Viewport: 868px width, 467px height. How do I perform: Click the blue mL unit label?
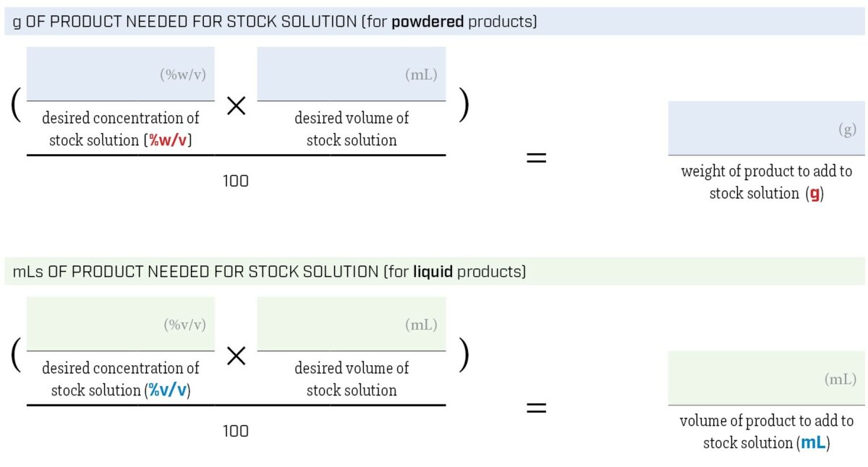tap(813, 442)
